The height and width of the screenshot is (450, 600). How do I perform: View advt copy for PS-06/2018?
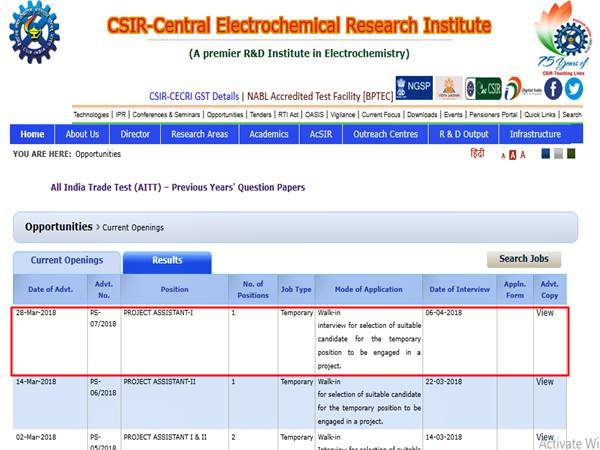point(545,382)
